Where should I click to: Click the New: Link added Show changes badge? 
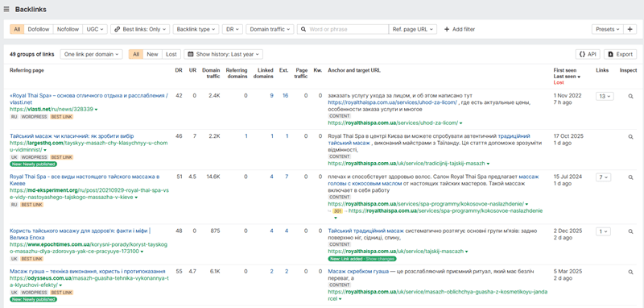[362, 259]
